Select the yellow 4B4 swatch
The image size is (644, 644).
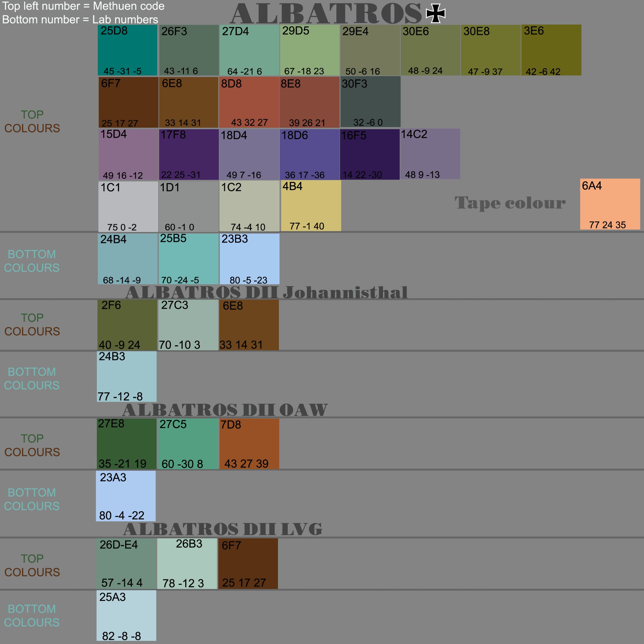pyautogui.click(x=311, y=206)
